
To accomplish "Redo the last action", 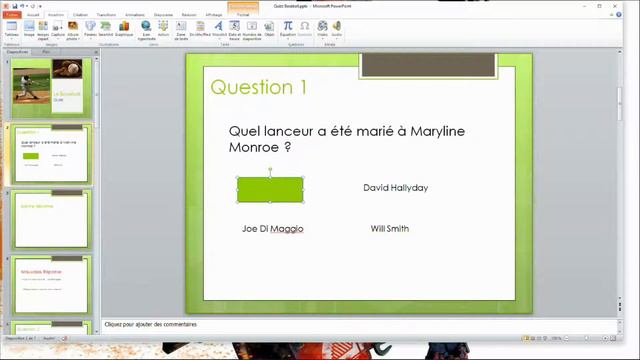I will (33, 6).
